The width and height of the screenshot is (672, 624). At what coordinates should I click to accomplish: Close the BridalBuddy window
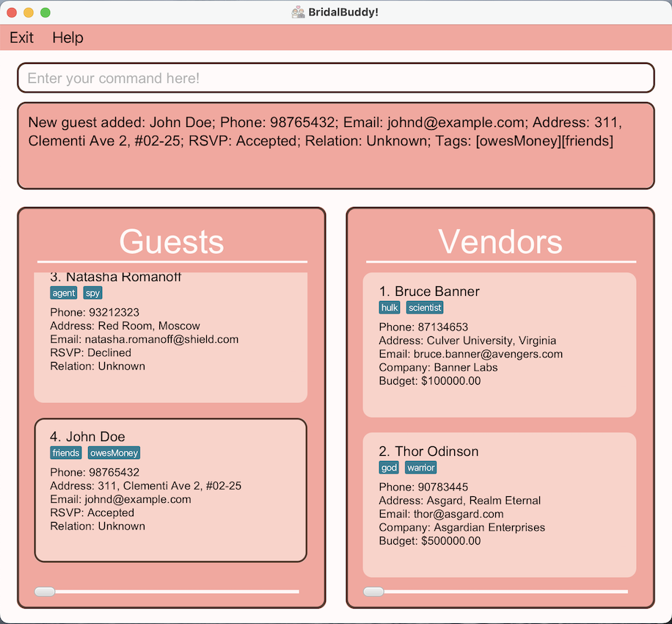12,12
